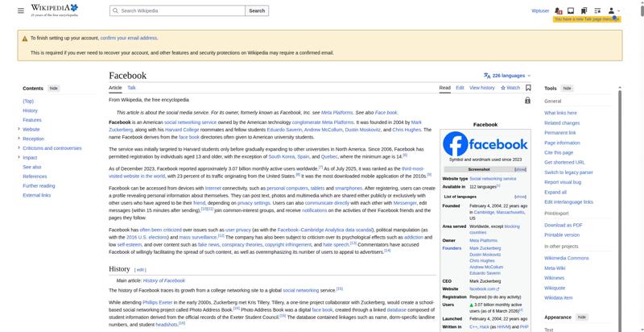The image size is (644, 332).
Task: Open the Harvard College link
Action: pyautogui.click(x=182, y=130)
